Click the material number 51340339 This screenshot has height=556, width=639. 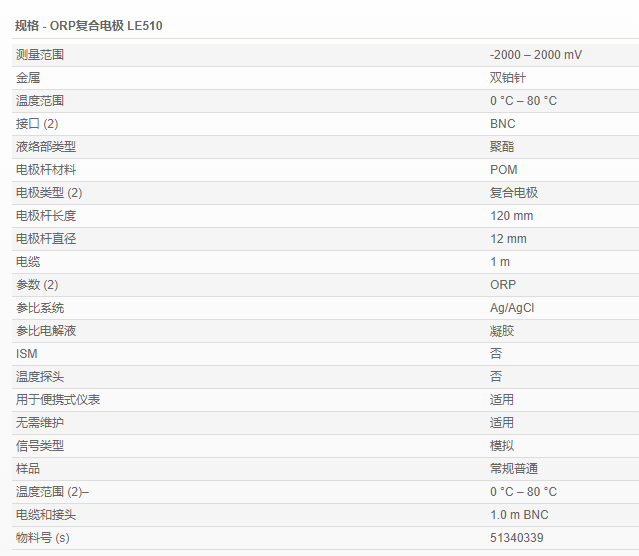516,538
